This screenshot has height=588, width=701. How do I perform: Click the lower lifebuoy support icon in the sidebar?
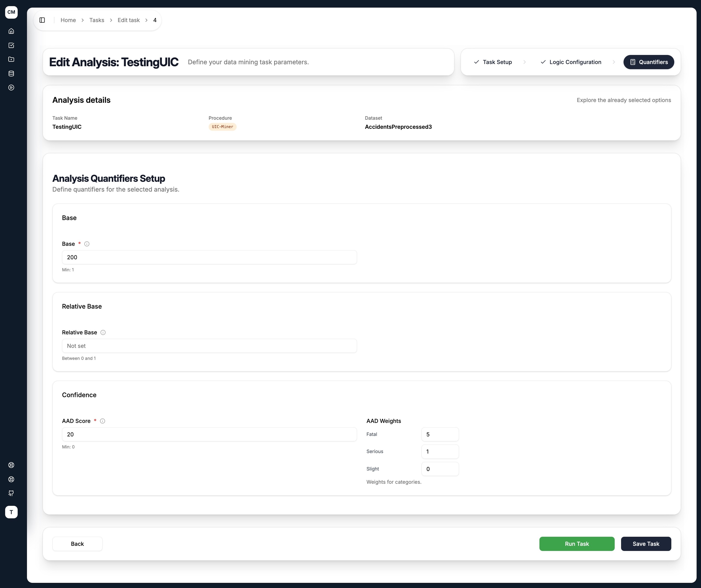point(11,479)
